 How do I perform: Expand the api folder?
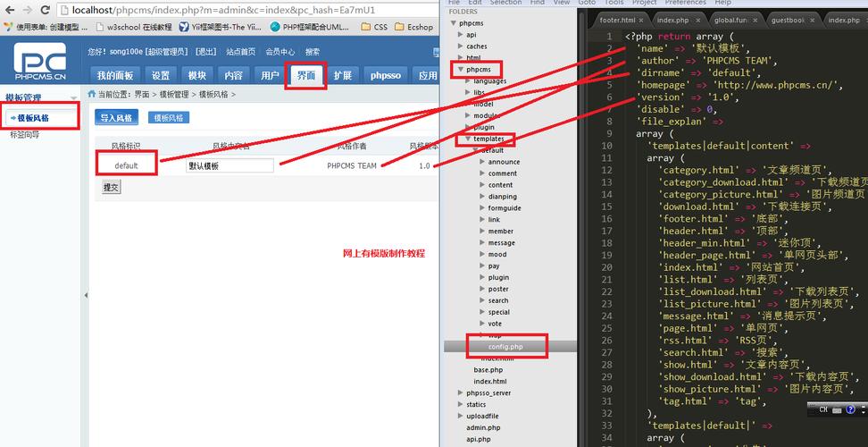tap(461, 35)
